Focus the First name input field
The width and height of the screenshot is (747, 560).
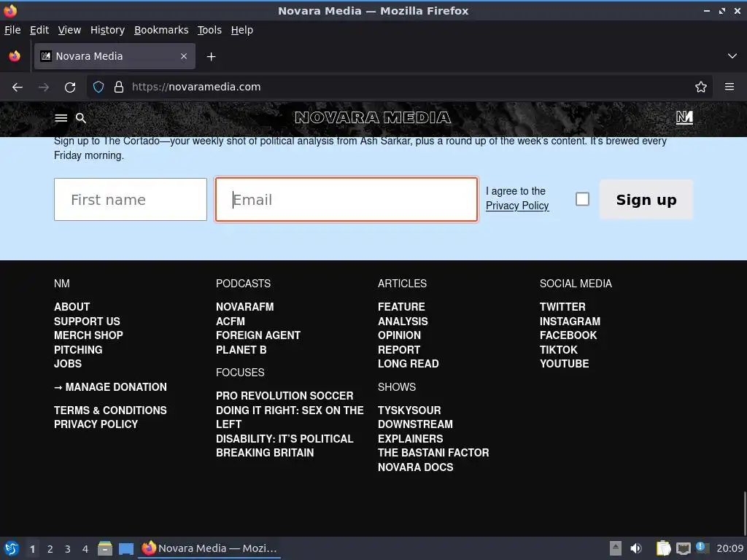131,200
